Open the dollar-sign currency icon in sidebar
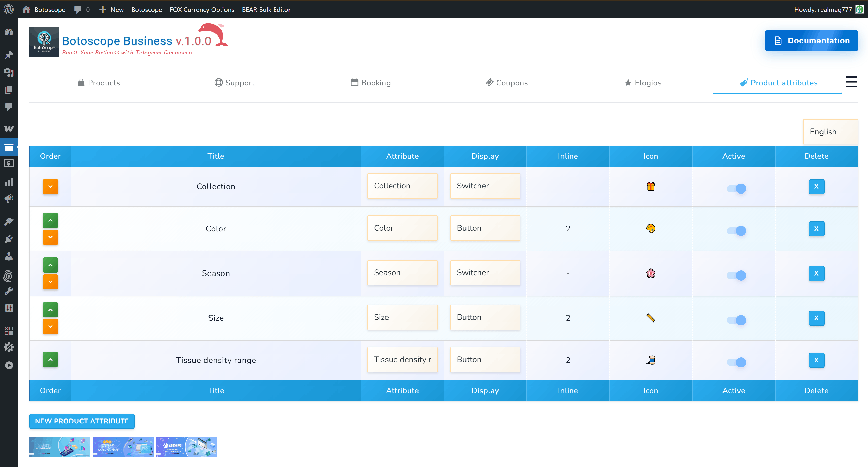 pos(9,164)
